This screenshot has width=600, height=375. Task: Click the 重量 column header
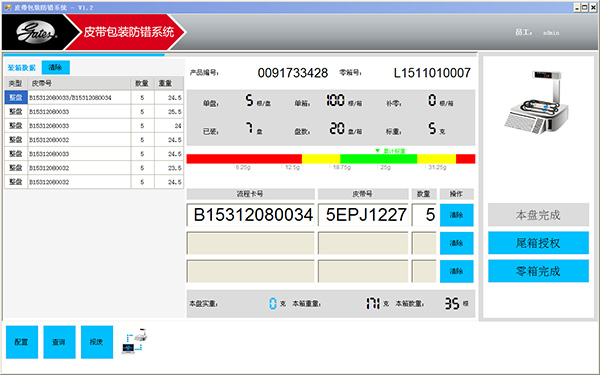pos(169,83)
